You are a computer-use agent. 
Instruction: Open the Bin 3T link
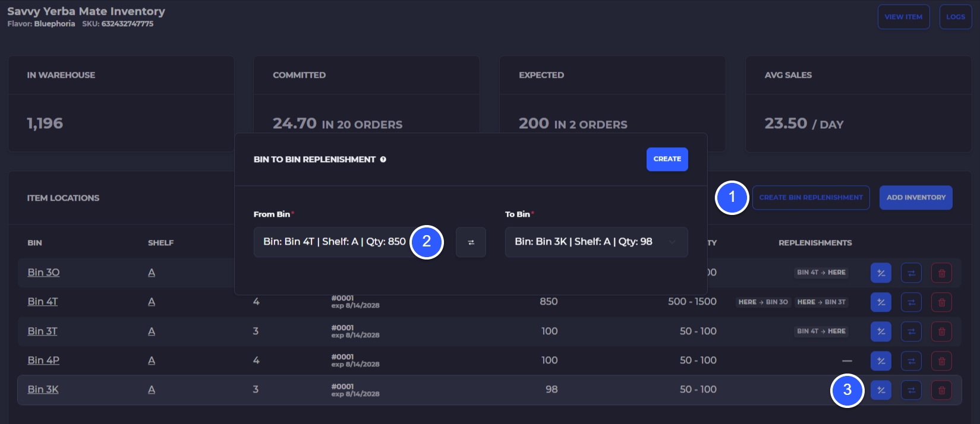(x=42, y=331)
